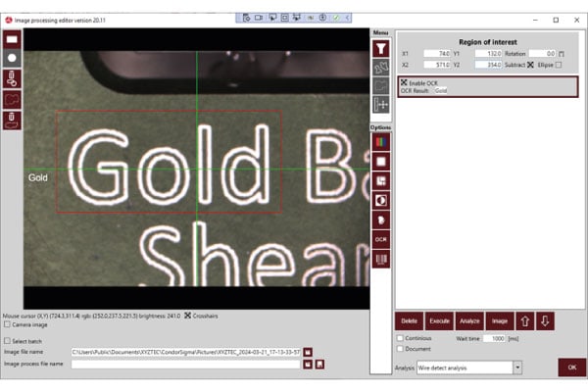This screenshot has width=588, height=392.
Task: Select the circle region tool
Action: click(x=12, y=58)
